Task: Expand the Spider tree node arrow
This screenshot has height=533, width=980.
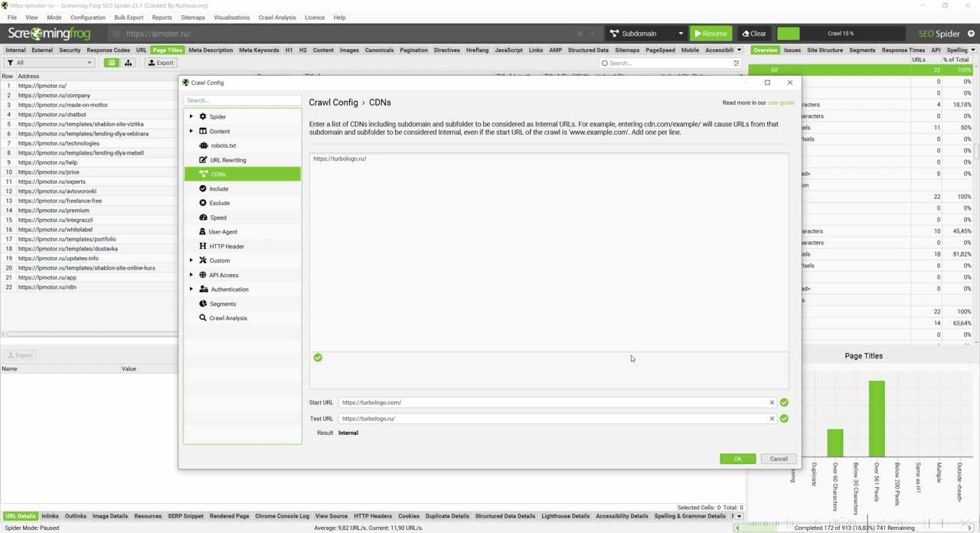Action: 191,116
